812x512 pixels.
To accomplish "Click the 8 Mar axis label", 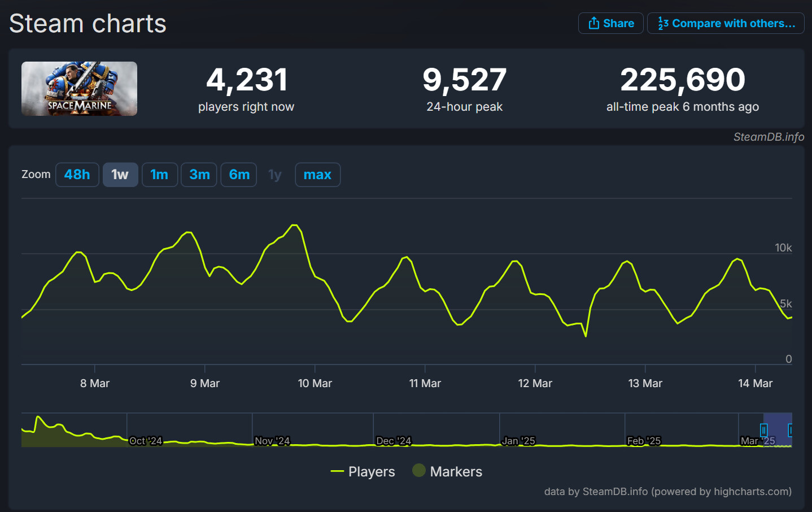I will click(95, 383).
